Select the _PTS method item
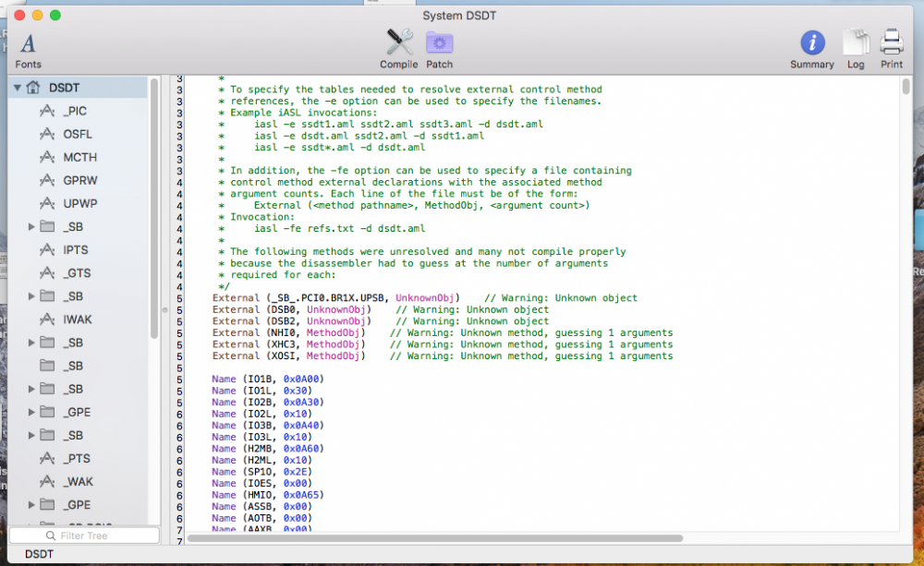 coord(78,458)
